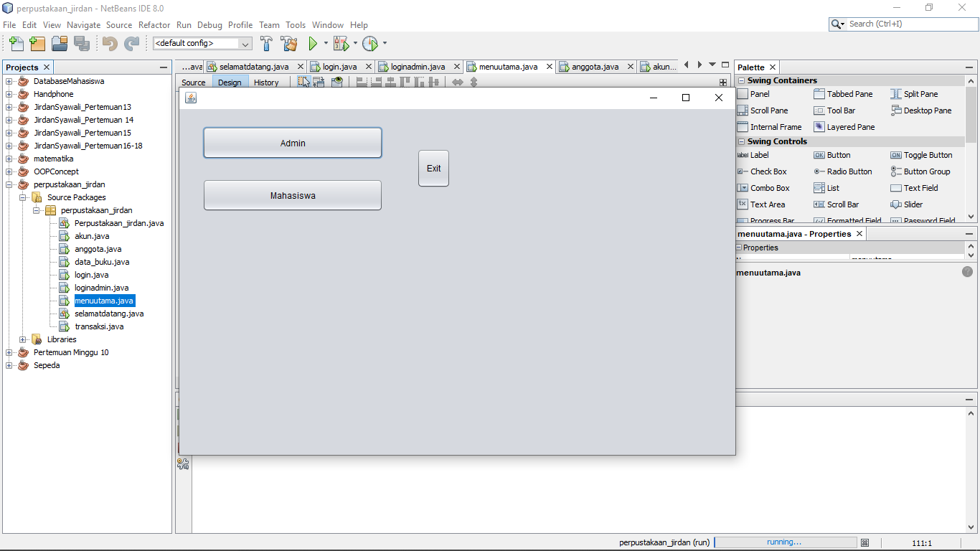Expand the Libraries node of perpustakaan_jirdan
The image size is (980, 551).
pyautogui.click(x=22, y=339)
